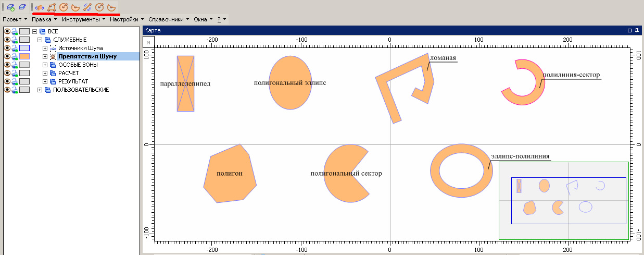Image resolution: width=644 pixels, height=255 pixels.
Task: Toggle visibility eye for ВСЕ layer
Action: [x=7, y=31]
